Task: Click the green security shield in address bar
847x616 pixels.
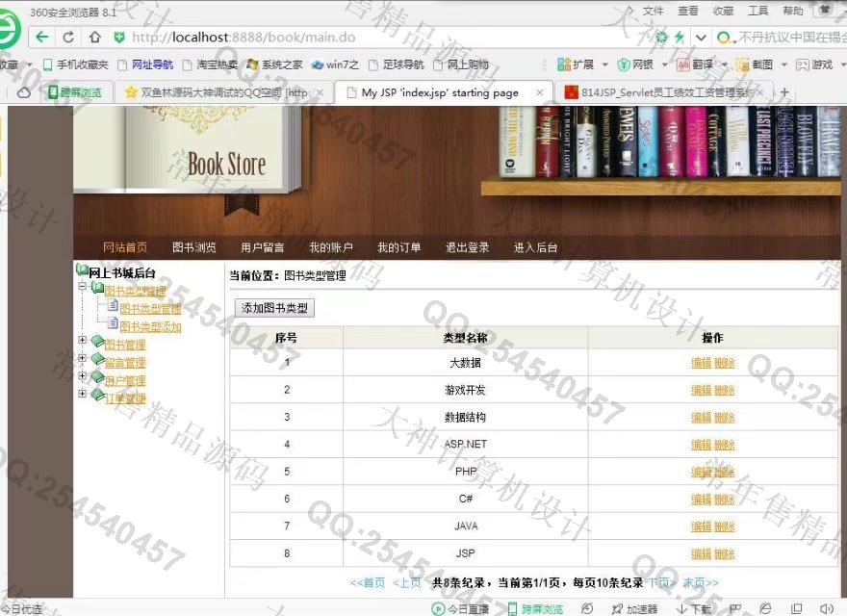Action: (119, 38)
